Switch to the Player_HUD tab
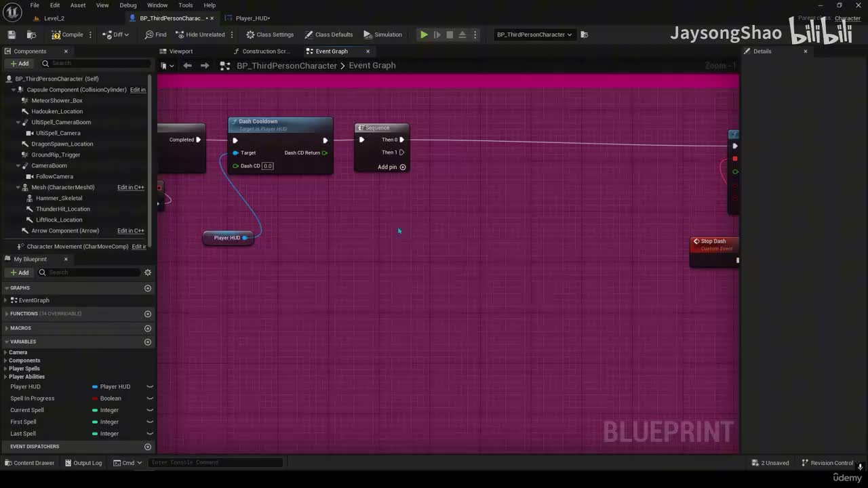 point(252,18)
